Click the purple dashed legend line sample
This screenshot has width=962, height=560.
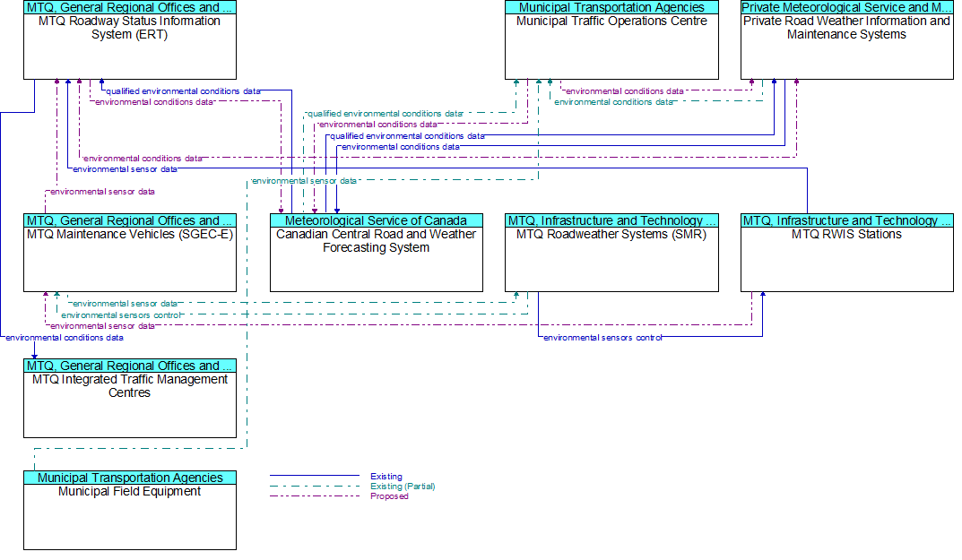point(315,495)
